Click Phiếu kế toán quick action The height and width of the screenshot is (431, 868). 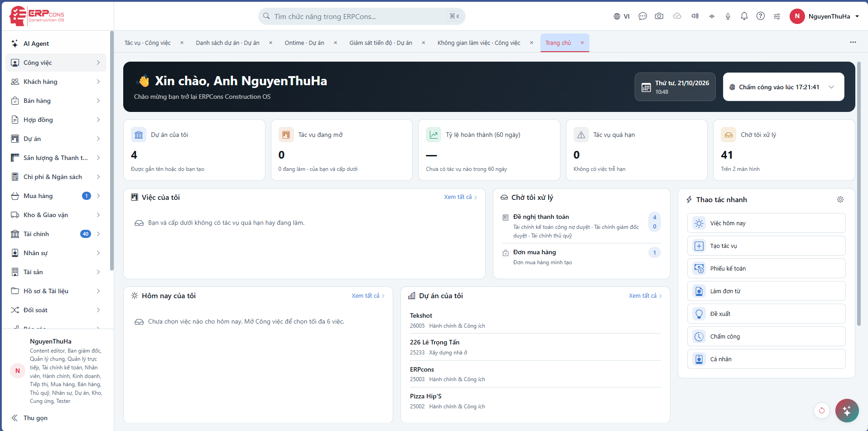click(766, 268)
